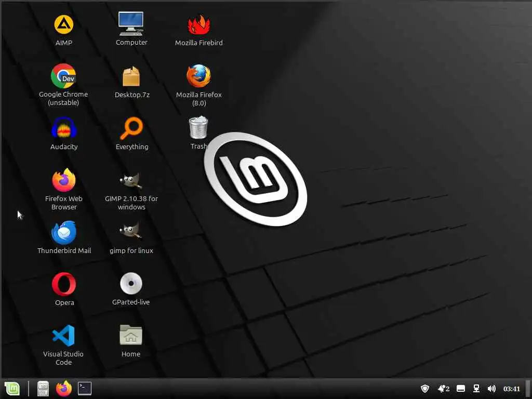Open file manager from the panel
This screenshot has width=532, height=399.
pos(43,389)
